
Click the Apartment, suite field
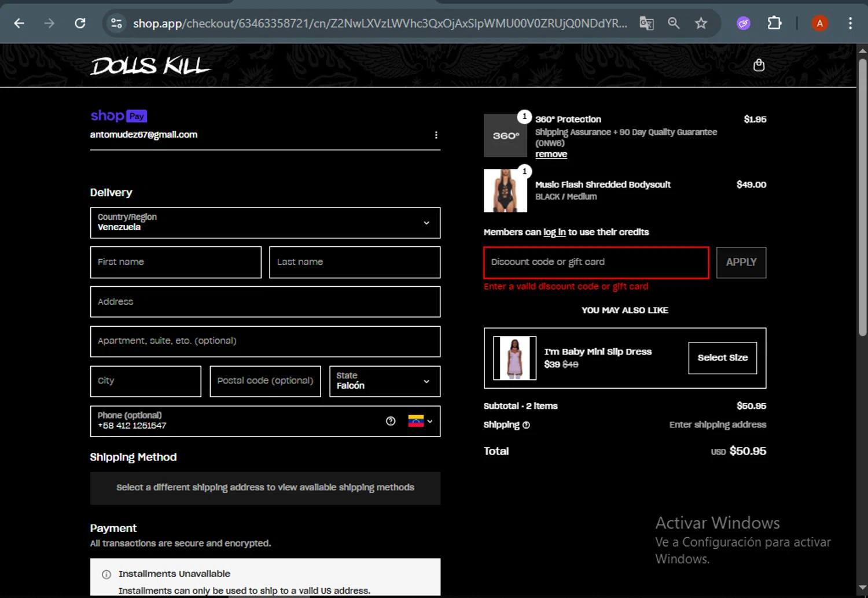(x=265, y=341)
